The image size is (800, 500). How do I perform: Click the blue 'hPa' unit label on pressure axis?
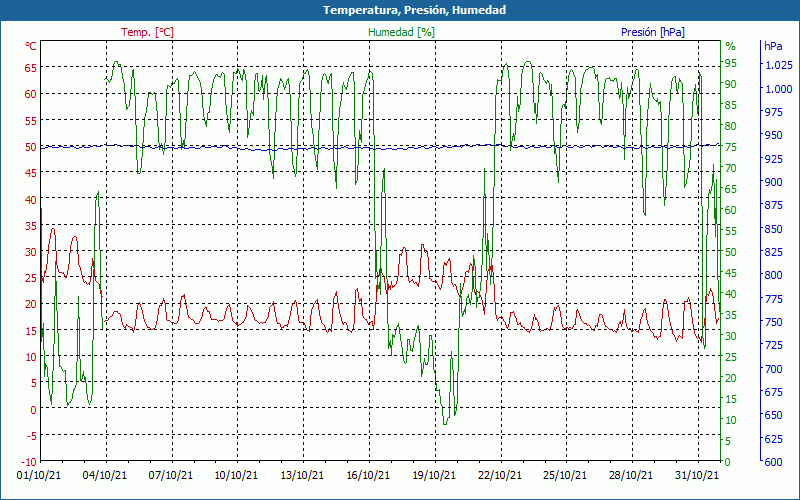point(773,46)
